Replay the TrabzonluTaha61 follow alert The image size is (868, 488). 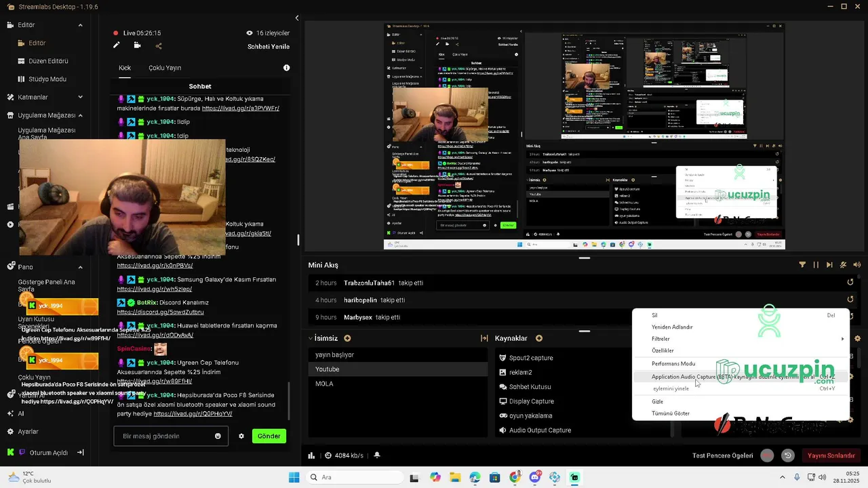click(x=850, y=283)
